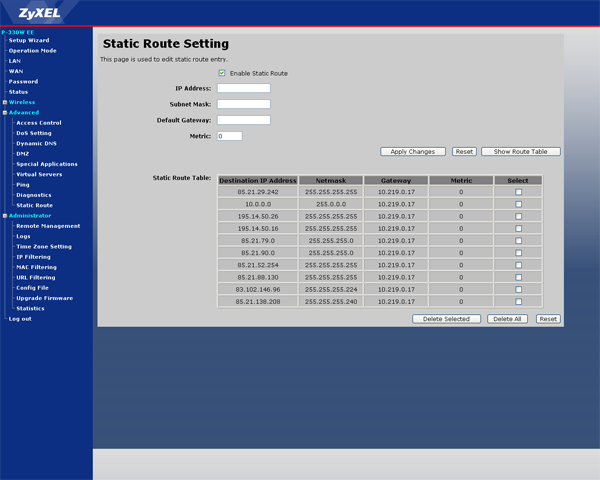Click the Log out link
This screenshot has width=600, height=480.
[x=20, y=319]
